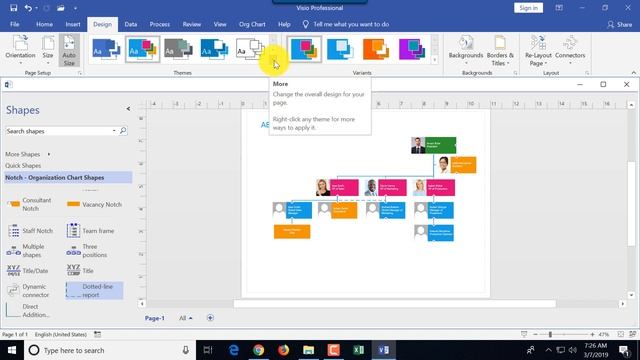The width and height of the screenshot is (640, 360).
Task: Adjust the zoom level slider
Action: click(x=550, y=335)
